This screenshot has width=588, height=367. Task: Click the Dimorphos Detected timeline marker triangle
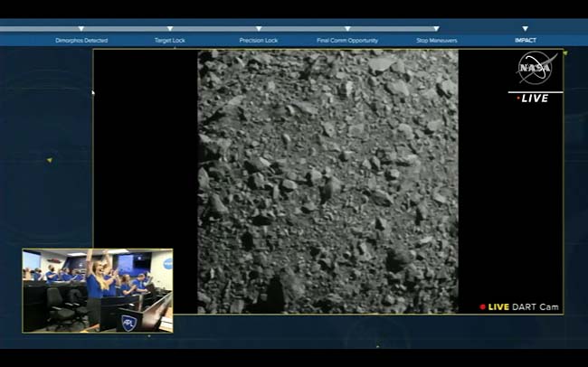coord(81,29)
